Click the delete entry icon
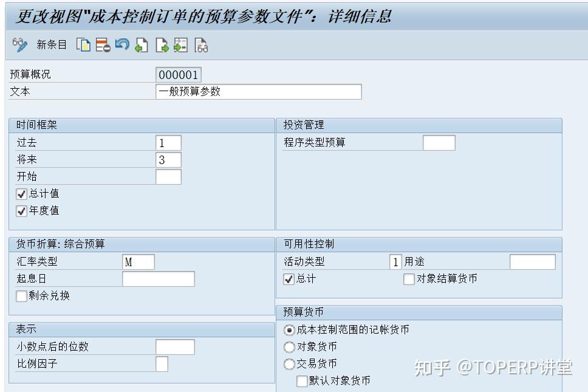Image resolution: width=588 pixels, height=392 pixels. tap(103, 45)
